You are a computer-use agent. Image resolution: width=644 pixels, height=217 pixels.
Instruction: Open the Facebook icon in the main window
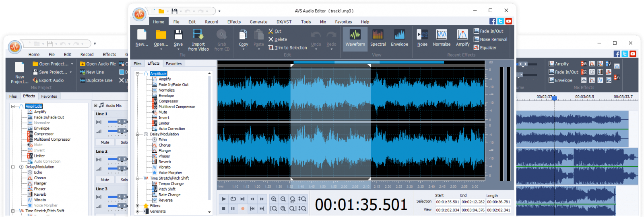(493, 21)
